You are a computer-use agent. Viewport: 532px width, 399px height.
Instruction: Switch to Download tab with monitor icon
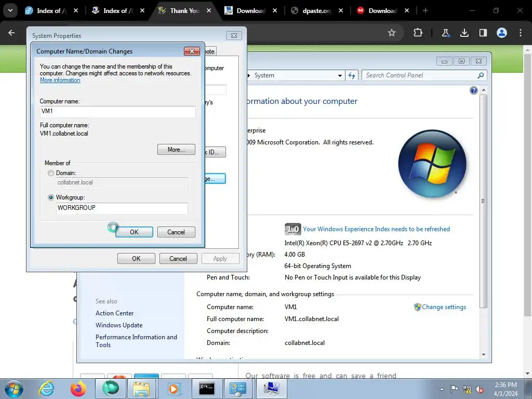[x=250, y=10]
